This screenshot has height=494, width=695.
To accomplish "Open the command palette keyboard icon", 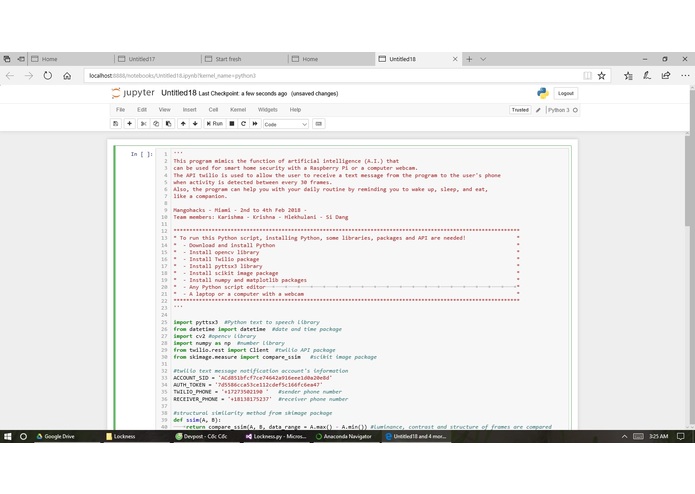I will pos(319,124).
